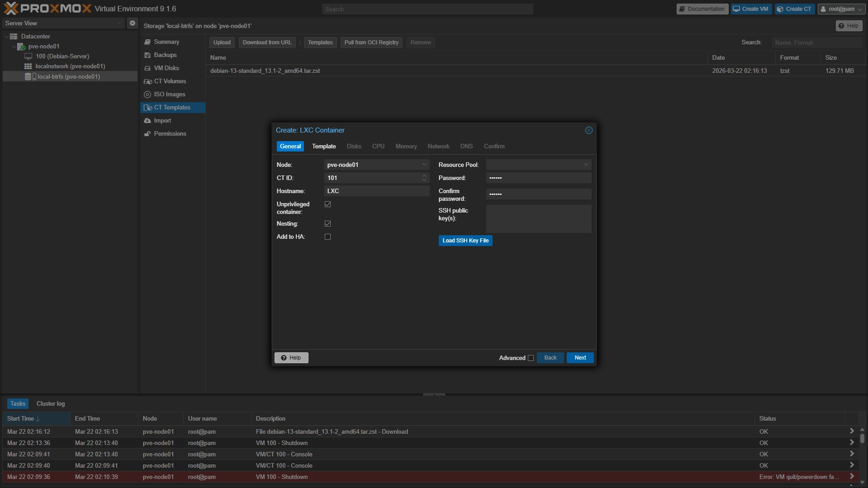Screen dimensions: 868x488
Task: Select the VM 100 monitor icon
Action: (x=28, y=56)
